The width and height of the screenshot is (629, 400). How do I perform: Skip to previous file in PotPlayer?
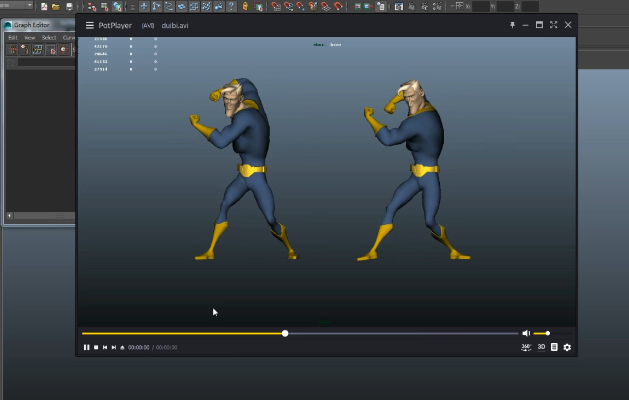point(105,347)
